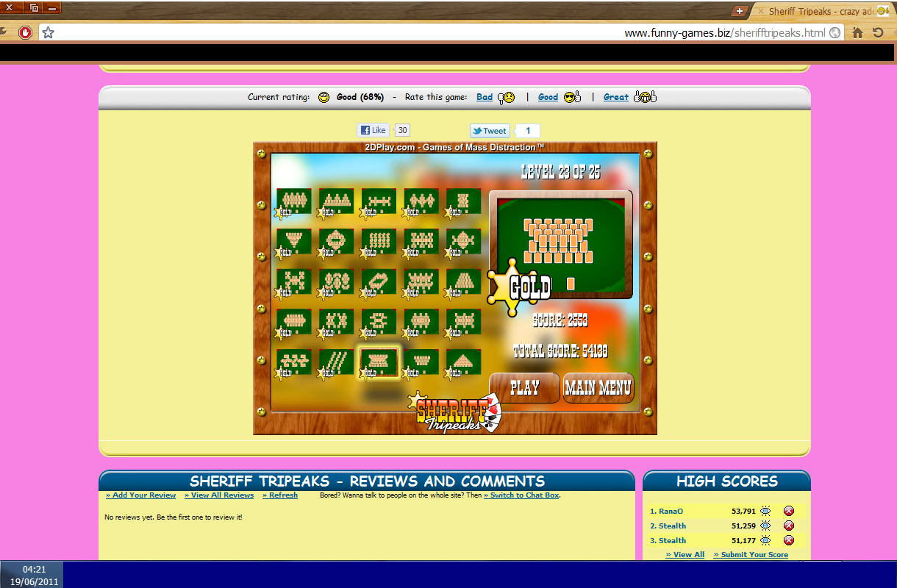
Task: Open a new browser tab with the plus button
Action: (x=740, y=11)
